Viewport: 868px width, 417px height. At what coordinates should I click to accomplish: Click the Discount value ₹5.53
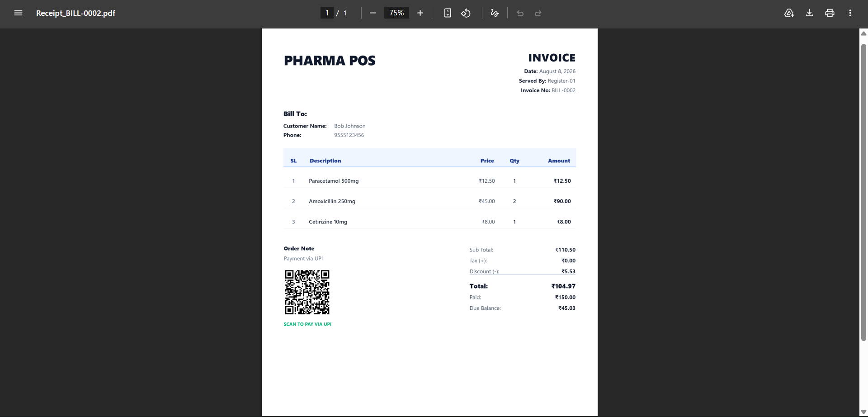[568, 272]
